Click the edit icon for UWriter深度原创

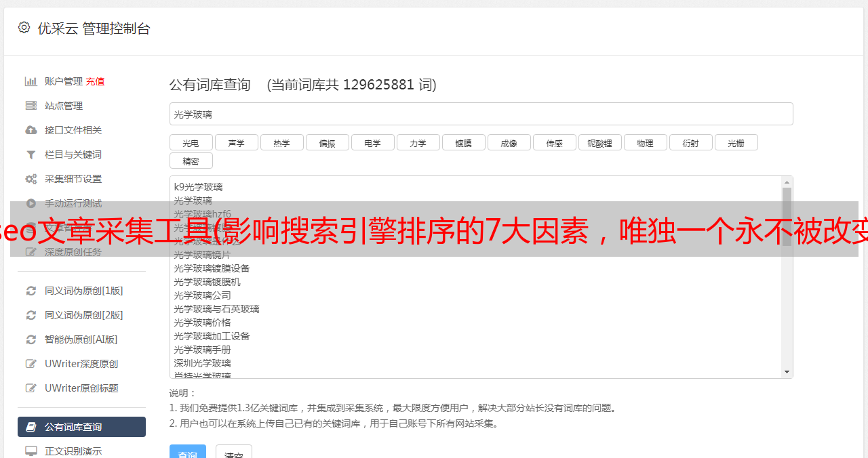coord(31,364)
